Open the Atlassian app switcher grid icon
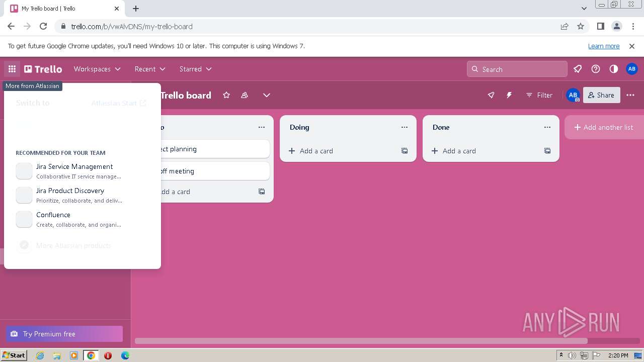644x362 pixels. click(12, 69)
